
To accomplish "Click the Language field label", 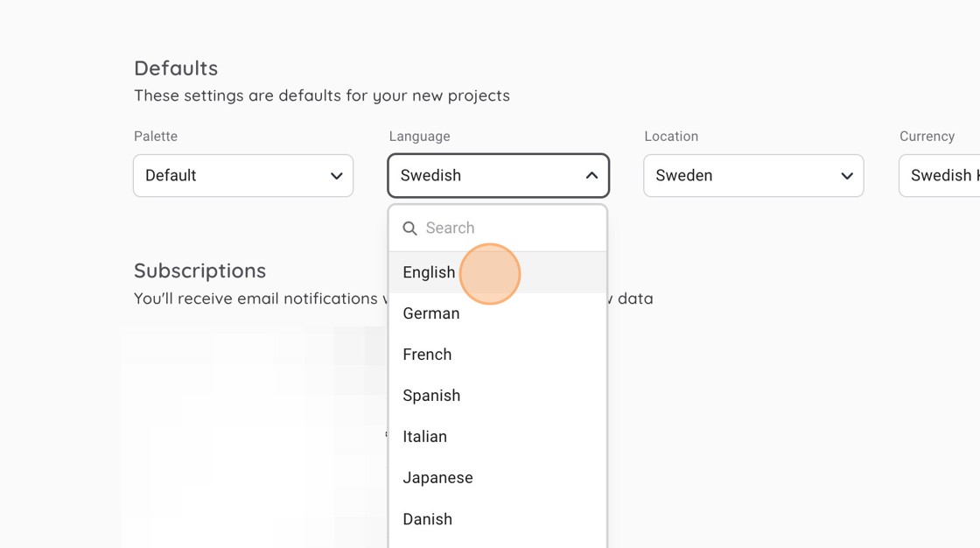I will tap(420, 137).
